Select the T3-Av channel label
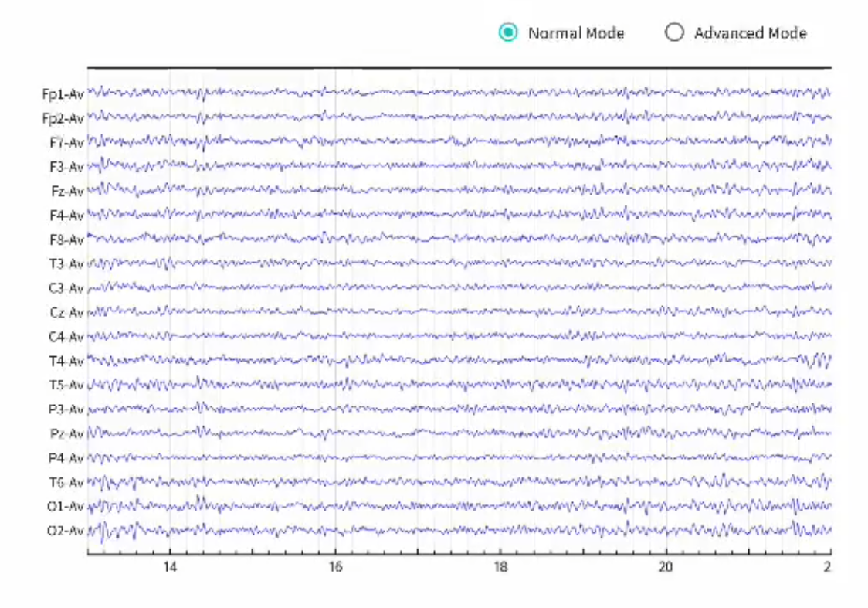This screenshot has width=868, height=608. click(x=66, y=264)
